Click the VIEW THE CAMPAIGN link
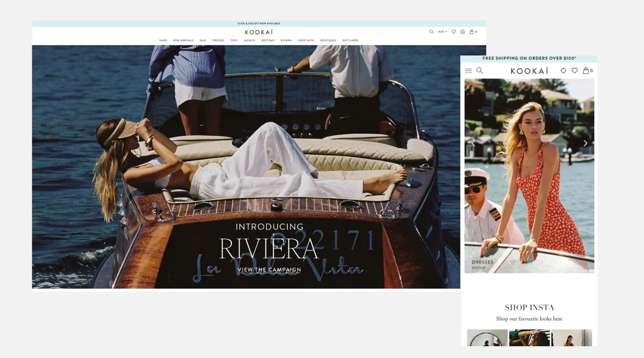 click(269, 270)
